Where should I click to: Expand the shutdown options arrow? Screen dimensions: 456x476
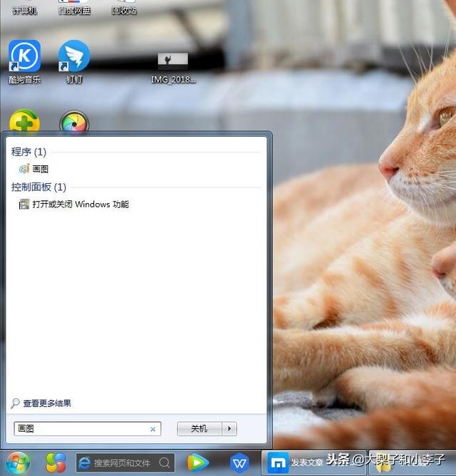click(229, 428)
